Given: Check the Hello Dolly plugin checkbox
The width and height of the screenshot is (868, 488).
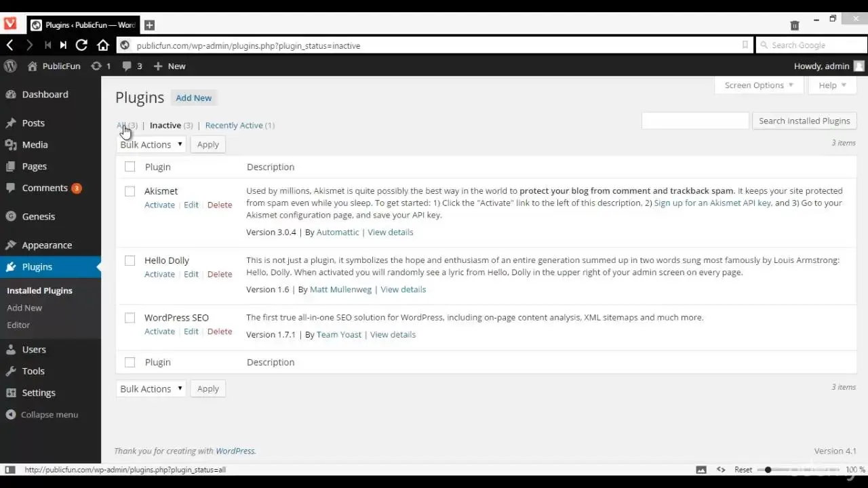Looking at the screenshot, I should [x=130, y=260].
